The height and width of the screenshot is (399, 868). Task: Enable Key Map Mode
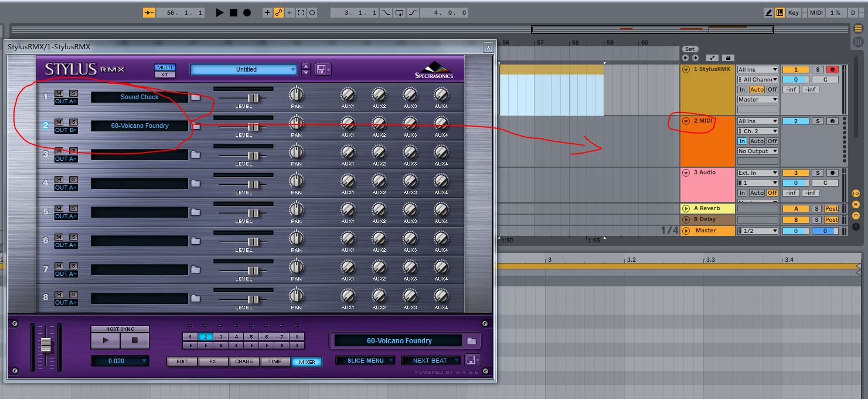(794, 12)
